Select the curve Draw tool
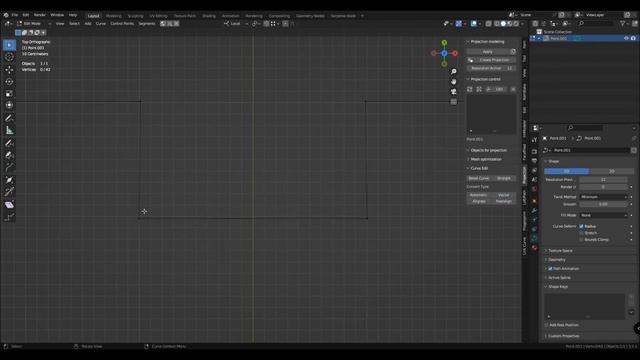Screen dimensions: 640x360 (x=9, y=143)
